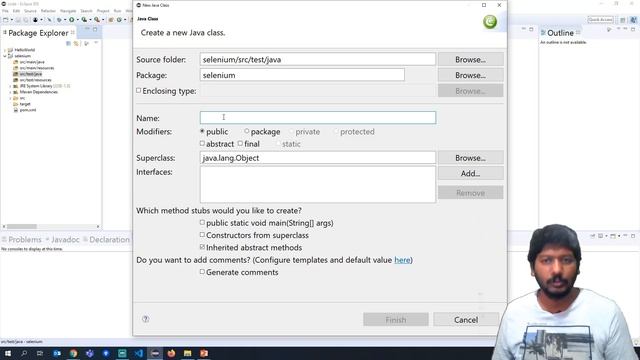Open Chrome from the taskbar
The height and width of the screenshot is (360, 640).
coord(73,353)
